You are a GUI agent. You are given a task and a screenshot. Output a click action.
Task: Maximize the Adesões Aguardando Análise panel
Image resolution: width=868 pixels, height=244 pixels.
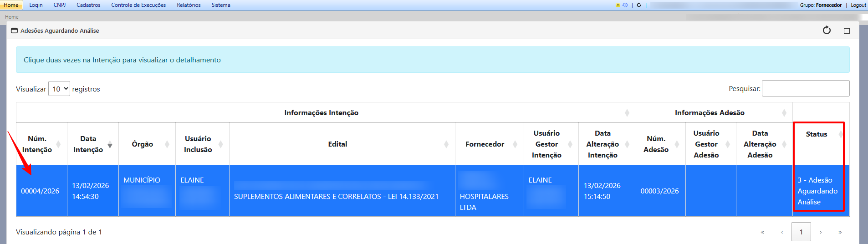click(x=847, y=30)
